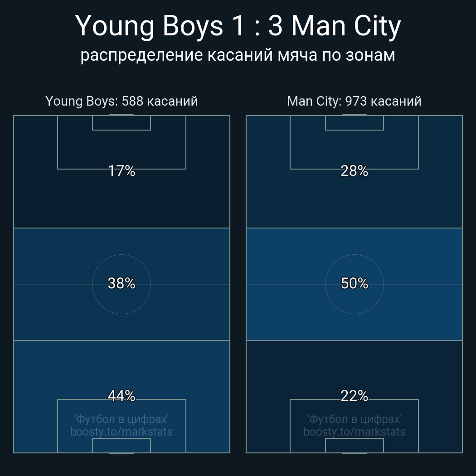Screen dimensions: 476x476
Task: Click 'Футбол в цифрах' watermark on Man City pitch
Action: (354, 419)
